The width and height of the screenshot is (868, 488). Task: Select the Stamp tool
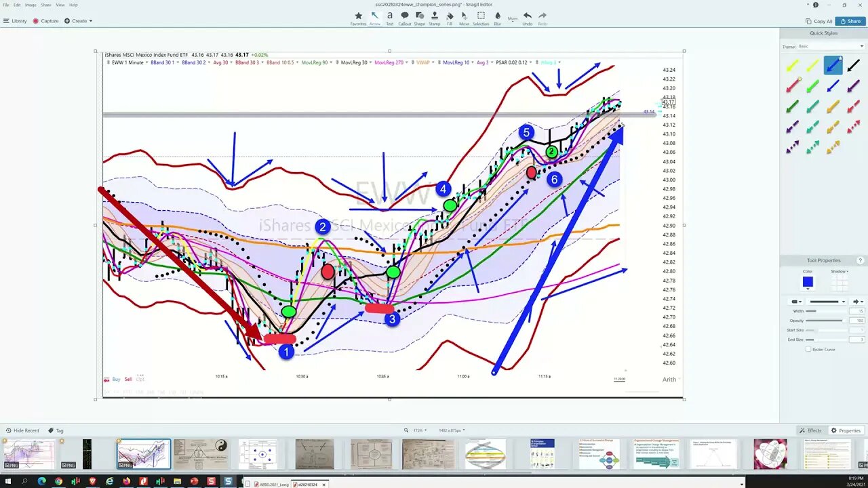(x=435, y=18)
